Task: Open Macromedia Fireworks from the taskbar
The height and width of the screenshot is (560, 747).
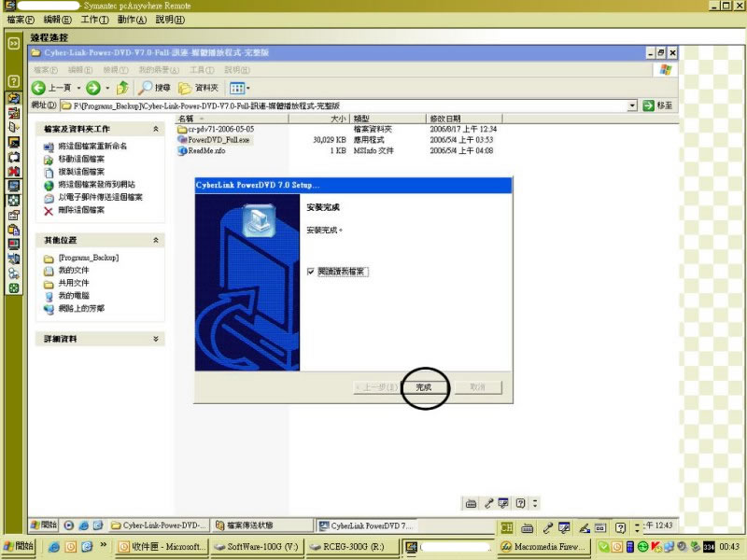Action: pyautogui.click(x=543, y=546)
